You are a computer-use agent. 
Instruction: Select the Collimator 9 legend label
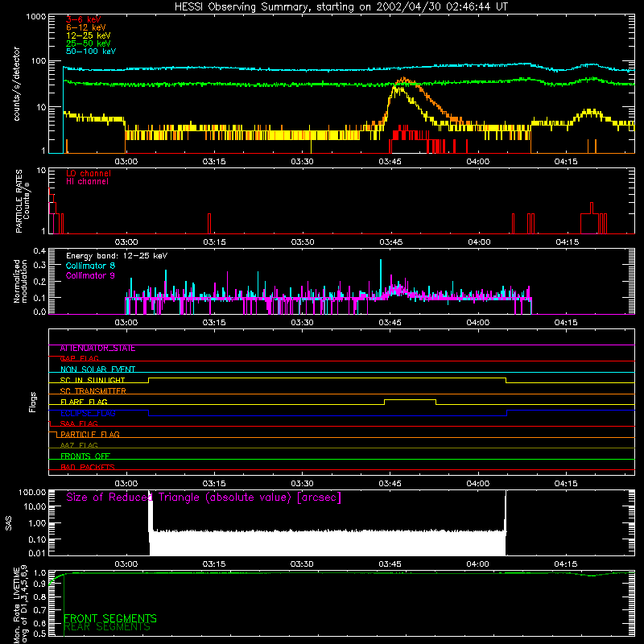90,275
